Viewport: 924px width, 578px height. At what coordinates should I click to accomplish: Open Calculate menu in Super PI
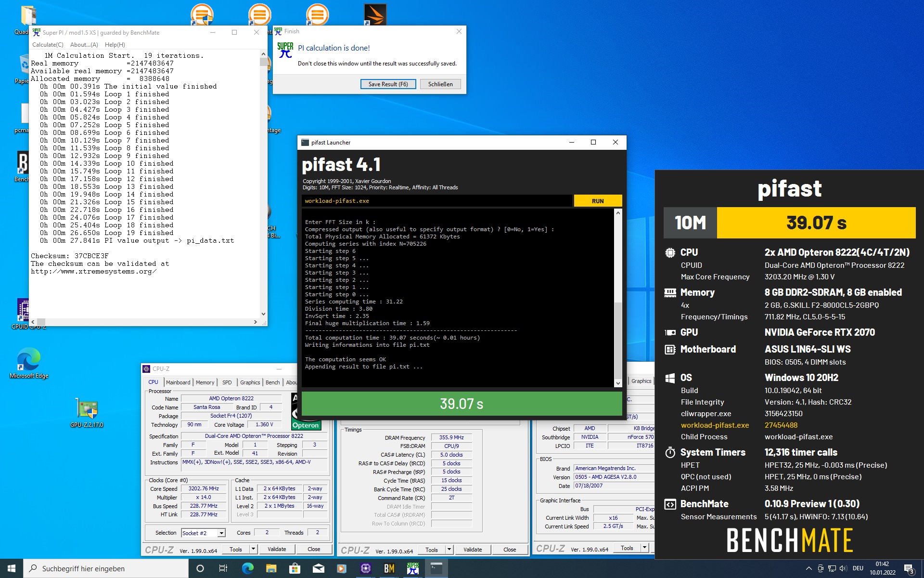pyautogui.click(x=48, y=45)
